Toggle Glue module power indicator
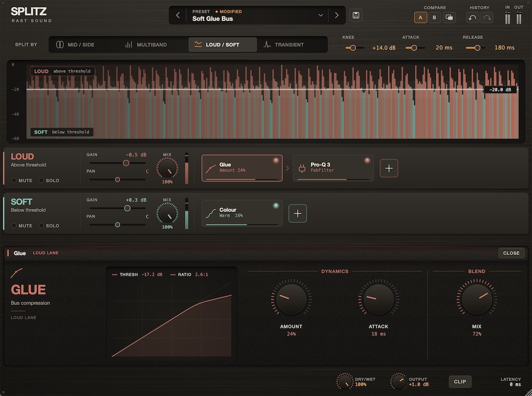Screen dimensions: 532x396 pos(276,161)
